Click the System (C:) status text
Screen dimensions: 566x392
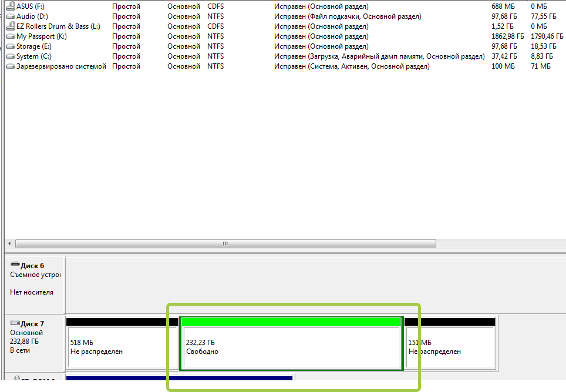(x=379, y=56)
